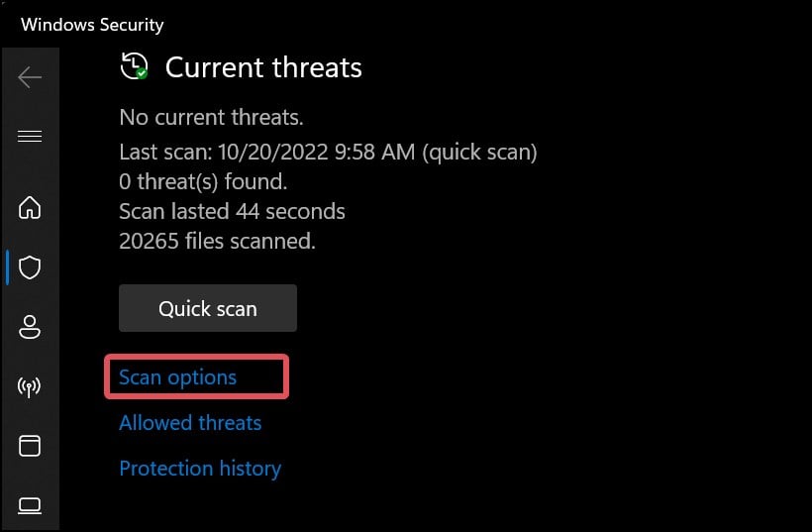Image resolution: width=812 pixels, height=532 pixels.
Task: View Protection history
Action: (x=200, y=469)
